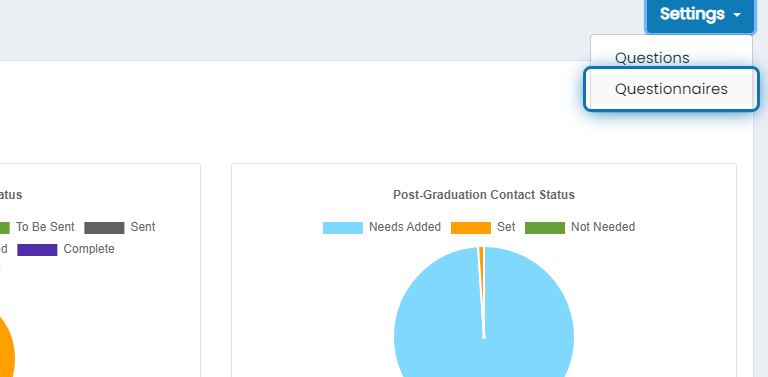Toggle the Set legend label
This screenshot has width=768, height=377.
(506, 227)
